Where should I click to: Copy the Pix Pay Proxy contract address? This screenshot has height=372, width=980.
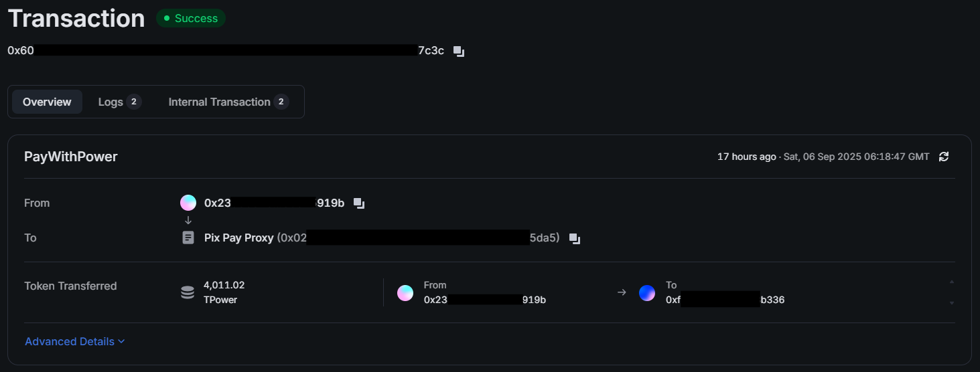574,238
